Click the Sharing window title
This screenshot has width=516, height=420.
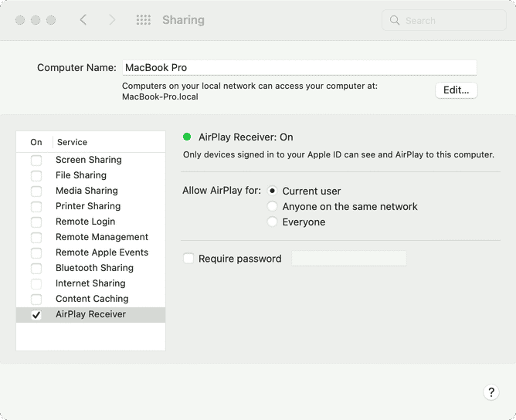[183, 20]
